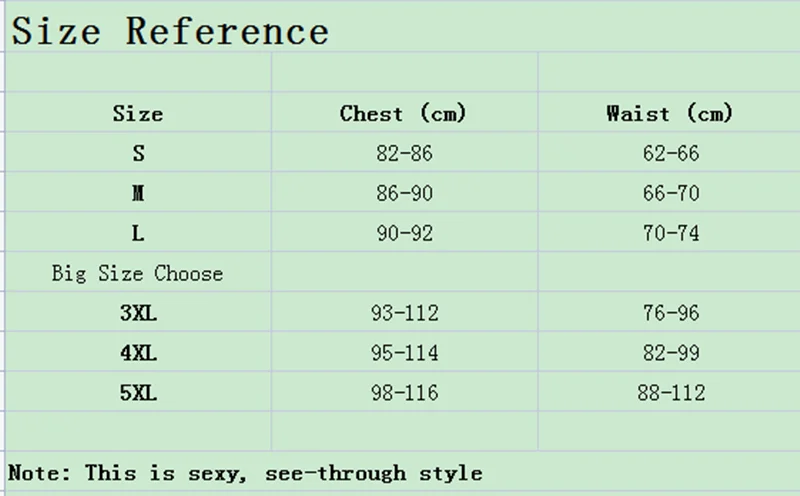Select the Note see-through style cell
The height and width of the screenshot is (496, 800).
click(x=246, y=473)
